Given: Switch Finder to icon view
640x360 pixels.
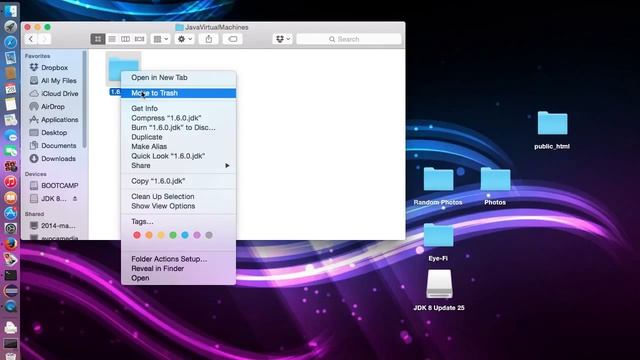Looking at the screenshot, I should (x=98, y=39).
